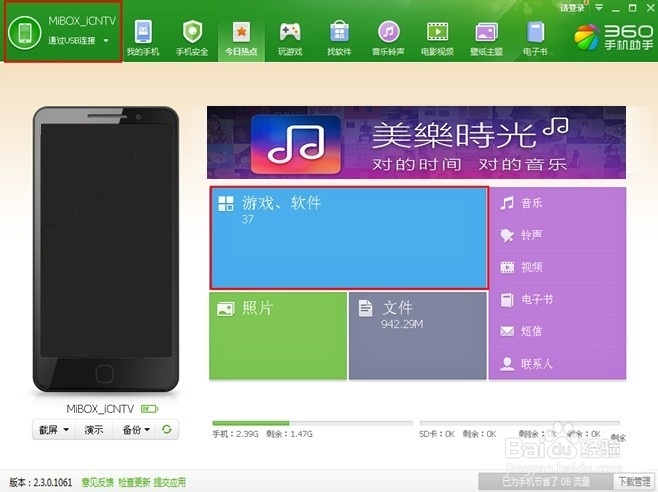The width and height of the screenshot is (658, 492).
Task: Click the battery status icon
Action: [x=149, y=408]
